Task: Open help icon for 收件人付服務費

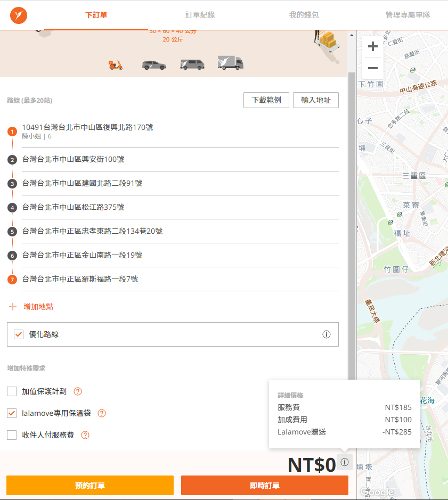Action: pos(85,435)
